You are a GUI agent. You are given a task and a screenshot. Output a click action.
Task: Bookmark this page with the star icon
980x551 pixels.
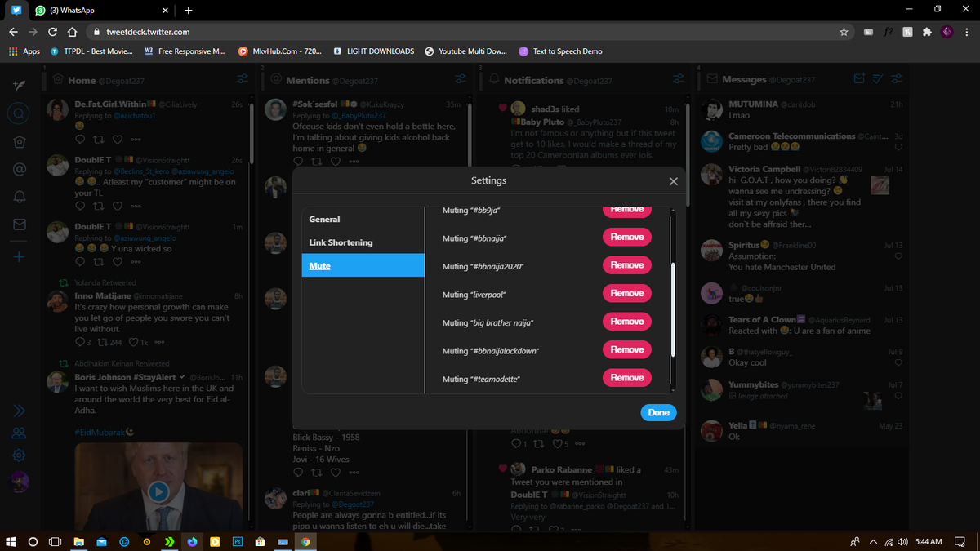point(844,32)
